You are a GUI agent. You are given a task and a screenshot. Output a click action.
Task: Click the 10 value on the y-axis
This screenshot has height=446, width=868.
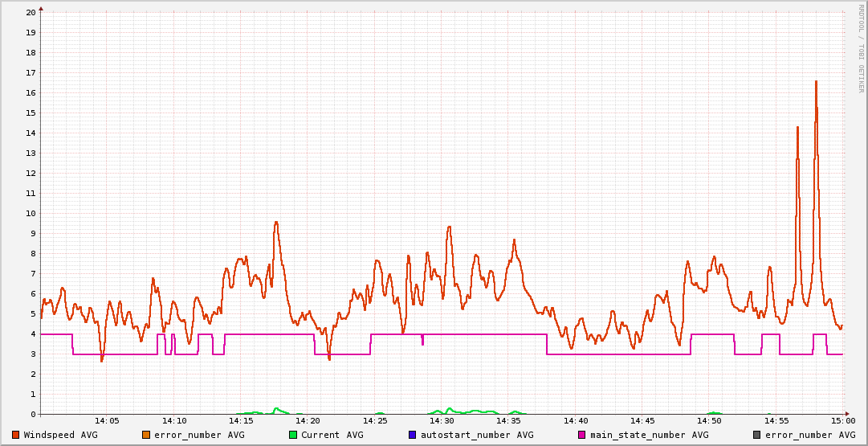point(31,213)
